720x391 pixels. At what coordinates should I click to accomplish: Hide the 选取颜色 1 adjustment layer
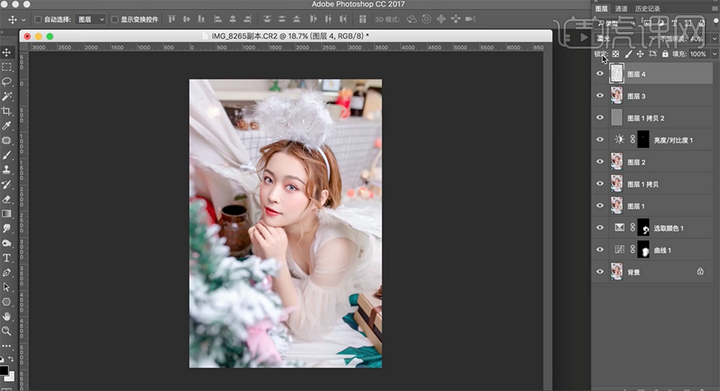(x=600, y=228)
